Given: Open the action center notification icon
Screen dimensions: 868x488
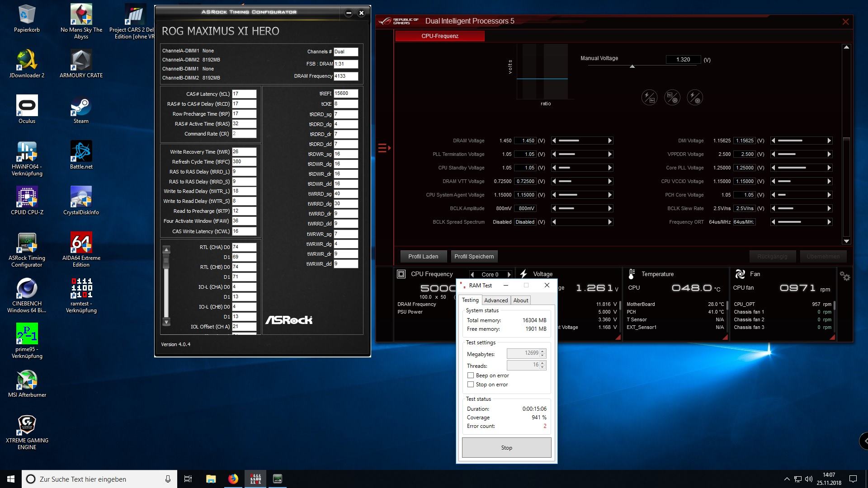Looking at the screenshot, I should [853, 479].
